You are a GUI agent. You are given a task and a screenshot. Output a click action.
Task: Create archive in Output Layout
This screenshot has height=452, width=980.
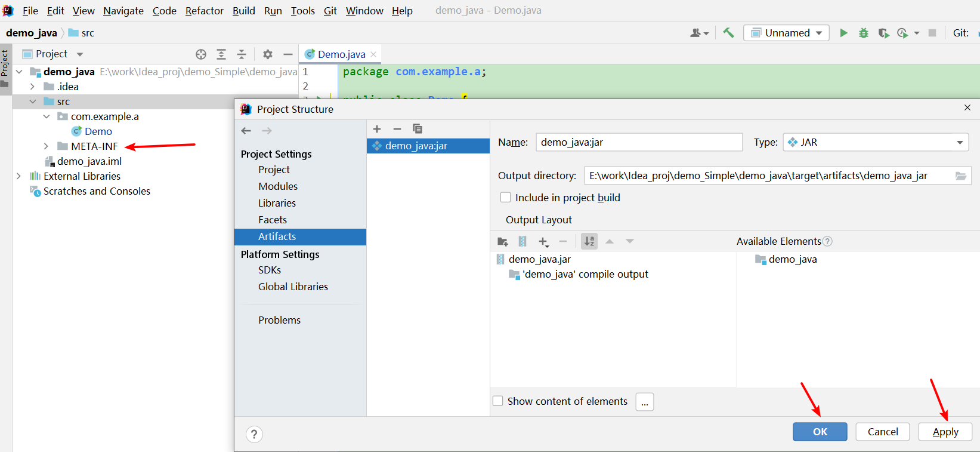pyautogui.click(x=523, y=241)
